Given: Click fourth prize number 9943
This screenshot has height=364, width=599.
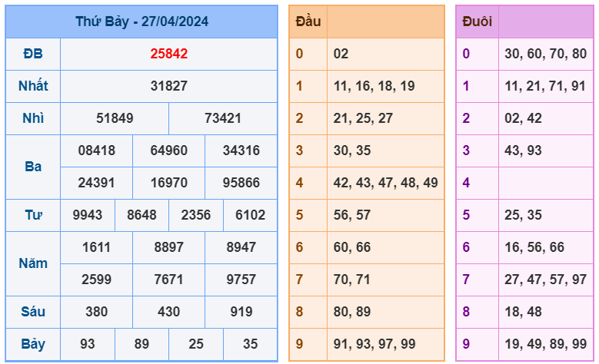Looking at the screenshot, I should 88,215.
